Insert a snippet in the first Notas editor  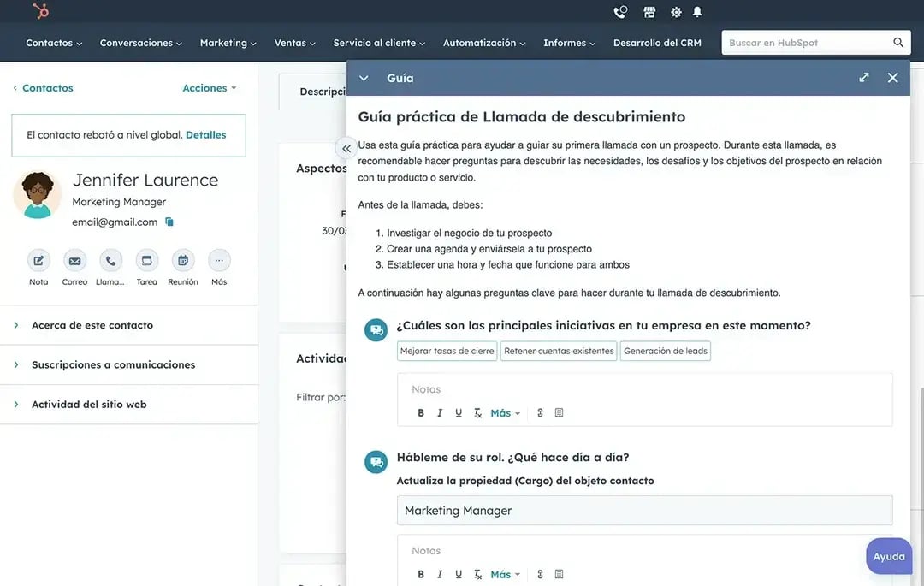[x=560, y=413]
